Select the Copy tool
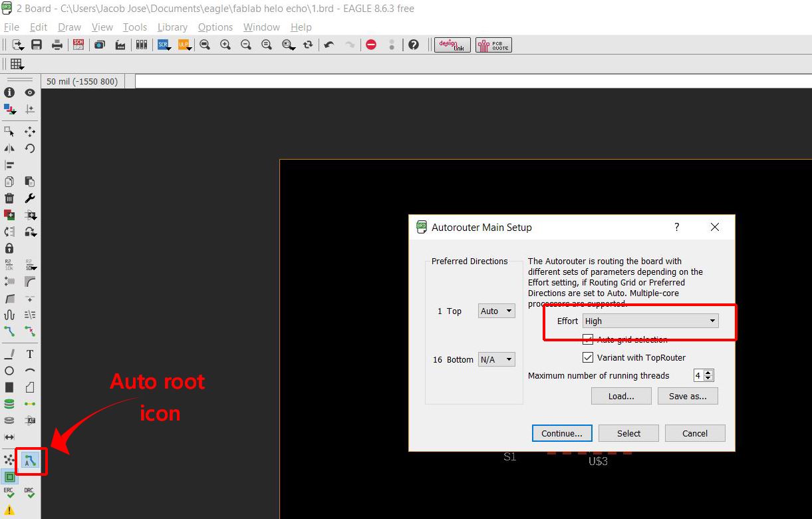 9,182
